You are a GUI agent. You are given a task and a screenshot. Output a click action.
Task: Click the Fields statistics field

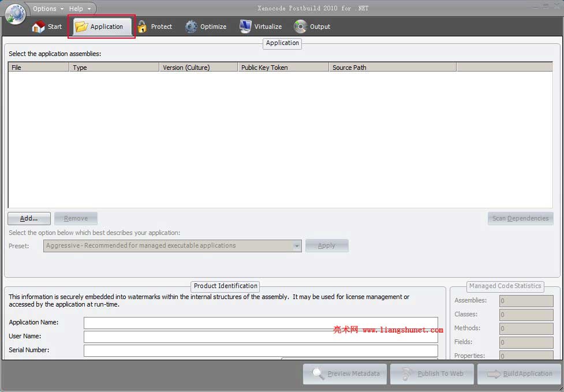point(526,342)
